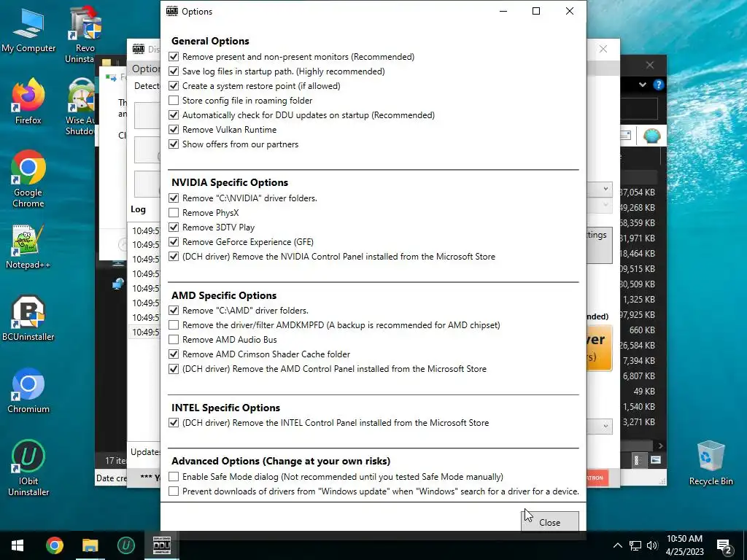Click the orange button in the DDU window
The height and width of the screenshot is (560, 747).
pyautogui.click(x=600, y=348)
